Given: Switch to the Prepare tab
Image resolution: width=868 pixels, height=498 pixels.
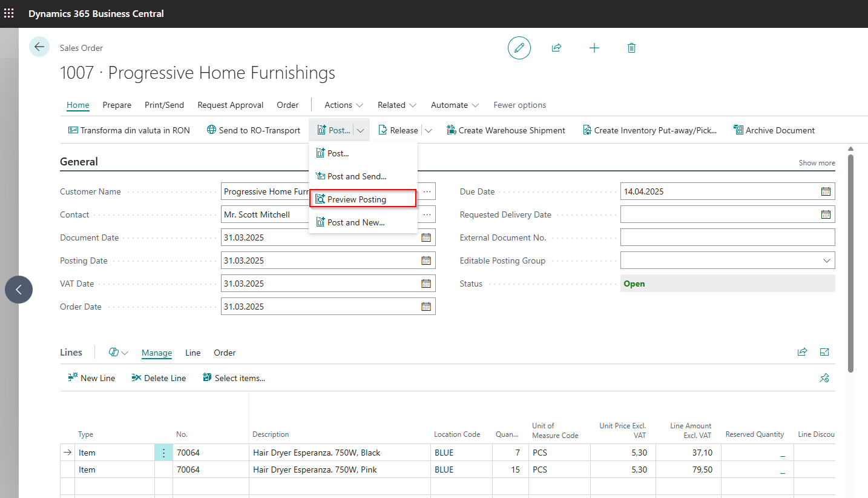Looking at the screenshot, I should (117, 105).
